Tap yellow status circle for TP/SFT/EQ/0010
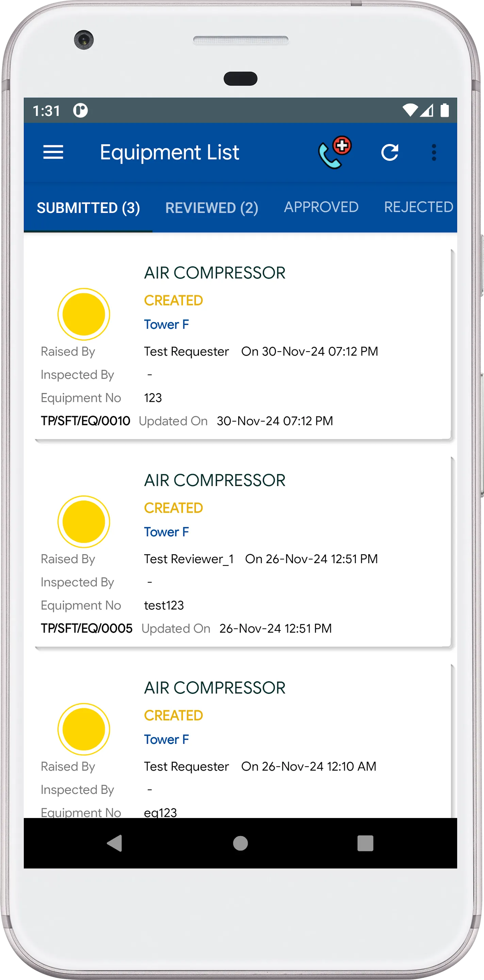Image resolution: width=484 pixels, height=980 pixels. tap(84, 314)
